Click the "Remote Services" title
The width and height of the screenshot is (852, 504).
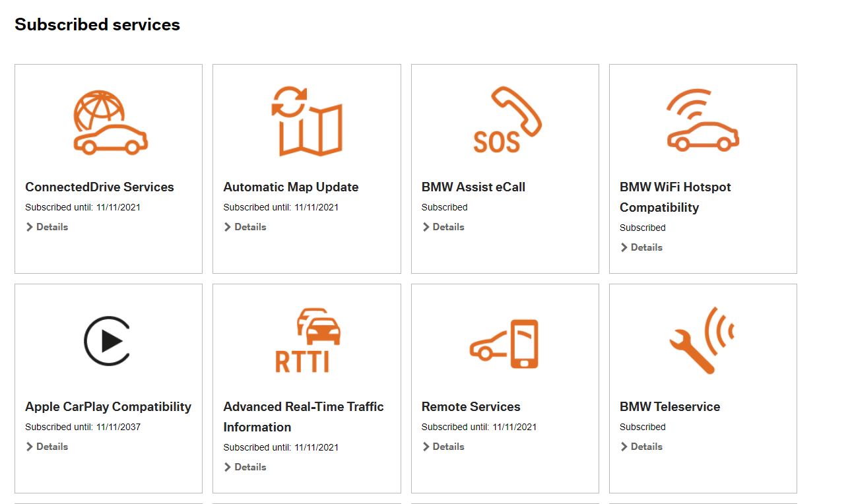[471, 406]
